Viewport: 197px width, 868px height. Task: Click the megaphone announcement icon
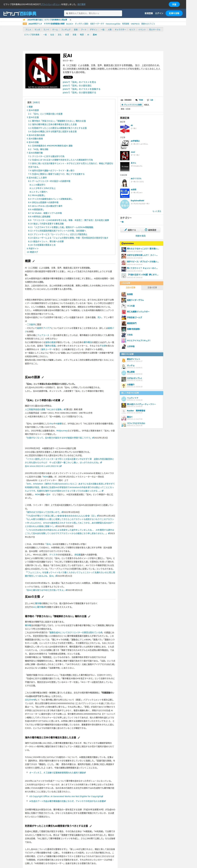point(24,20)
